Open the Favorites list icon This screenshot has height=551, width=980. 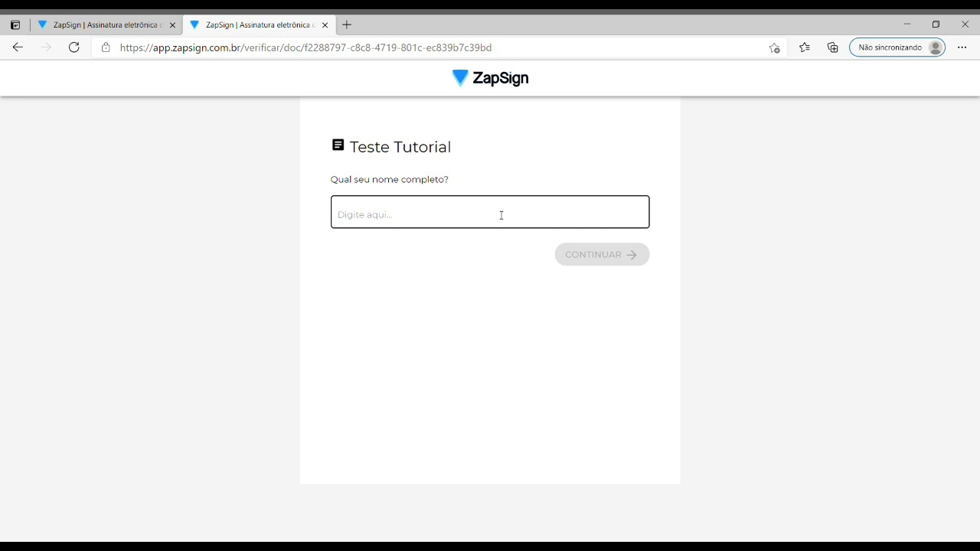(x=804, y=47)
